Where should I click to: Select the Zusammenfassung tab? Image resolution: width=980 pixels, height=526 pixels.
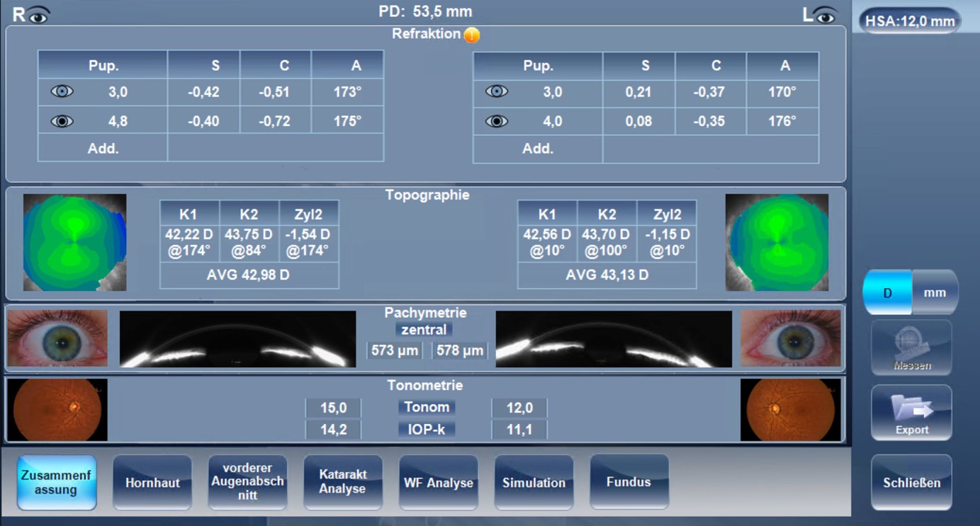56,482
